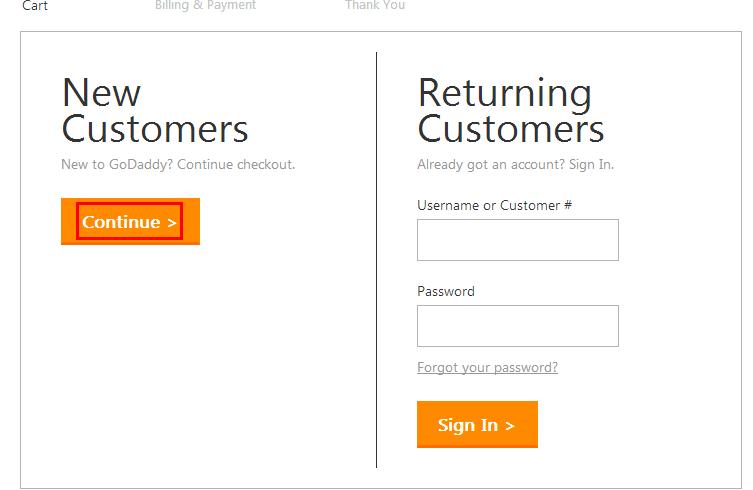
Task: Click the 'Already got an account? Sign In.' text
Action: click(x=515, y=164)
